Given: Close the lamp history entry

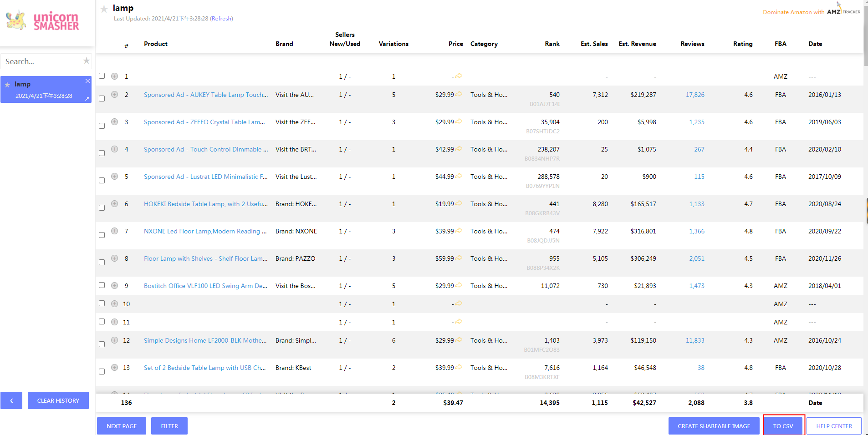Looking at the screenshot, I should (87, 81).
